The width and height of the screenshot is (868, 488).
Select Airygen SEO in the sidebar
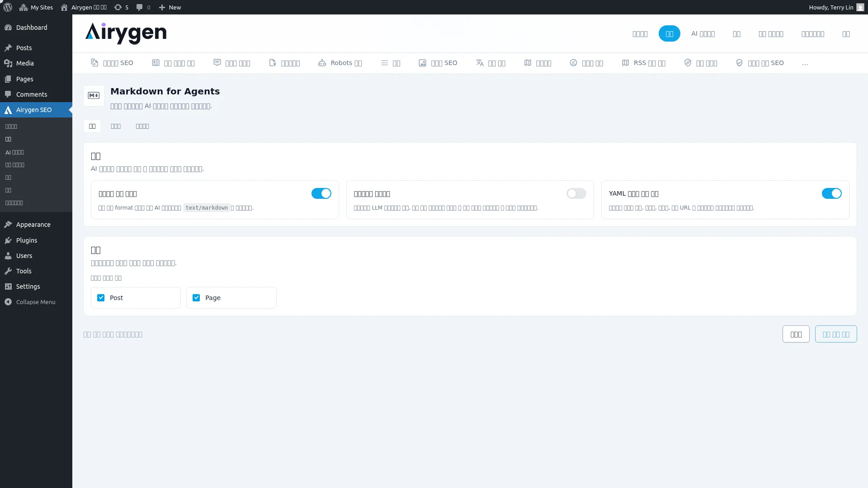coord(36,110)
